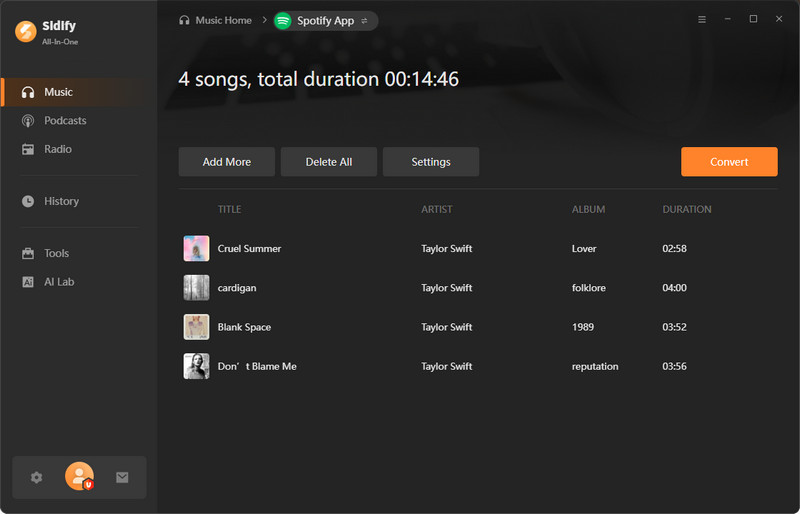Click the Blank Space album thumbnail

pos(196,327)
